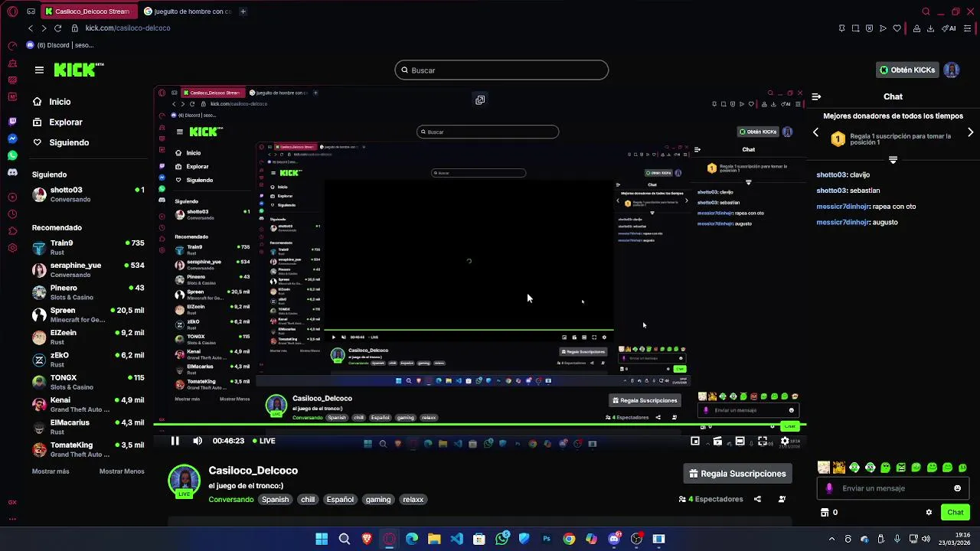Expand recommended channels with Mostrar más

click(x=51, y=471)
